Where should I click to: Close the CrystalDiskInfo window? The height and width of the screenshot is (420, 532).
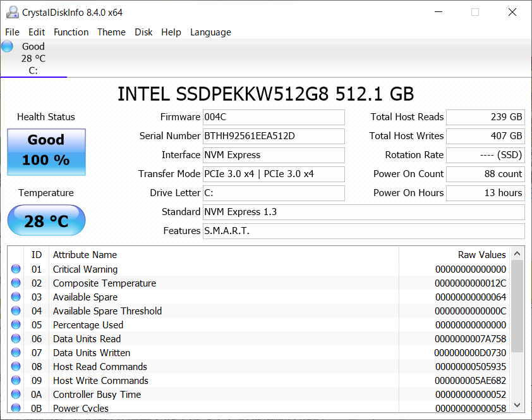point(512,12)
